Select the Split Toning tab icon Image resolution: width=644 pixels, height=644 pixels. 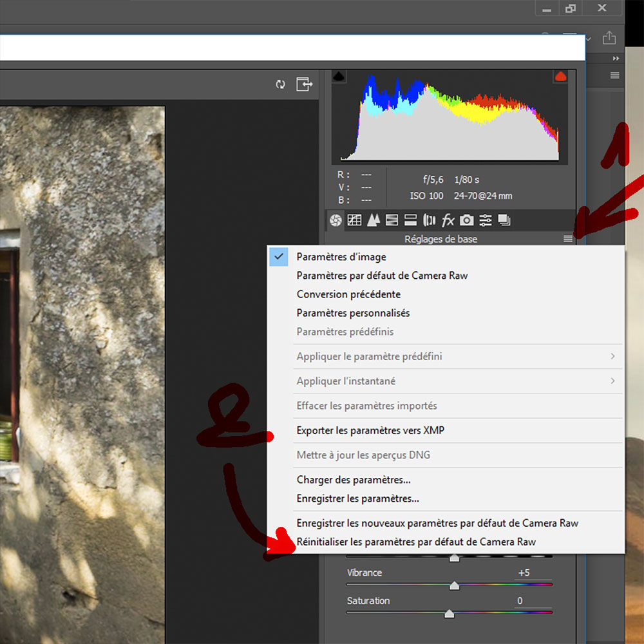pyautogui.click(x=410, y=220)
